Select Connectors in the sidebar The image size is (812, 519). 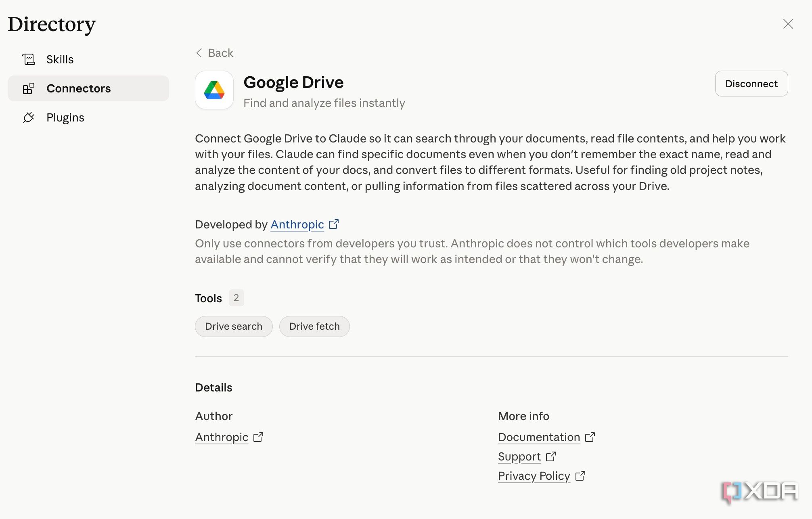pos(88,88)
